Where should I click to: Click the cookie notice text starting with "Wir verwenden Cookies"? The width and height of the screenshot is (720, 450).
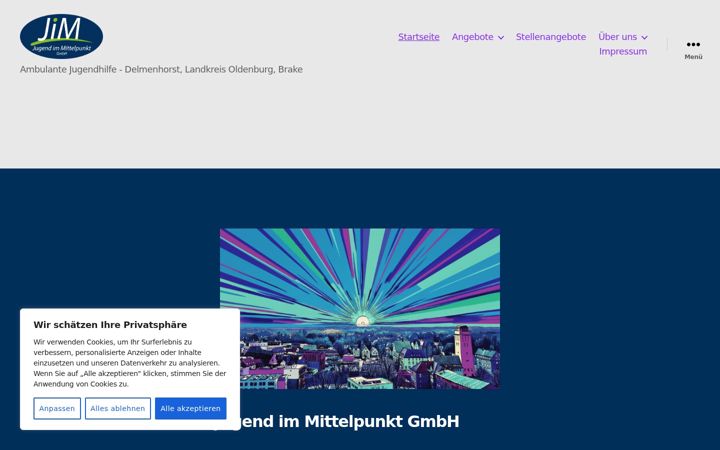coord(129,363)
